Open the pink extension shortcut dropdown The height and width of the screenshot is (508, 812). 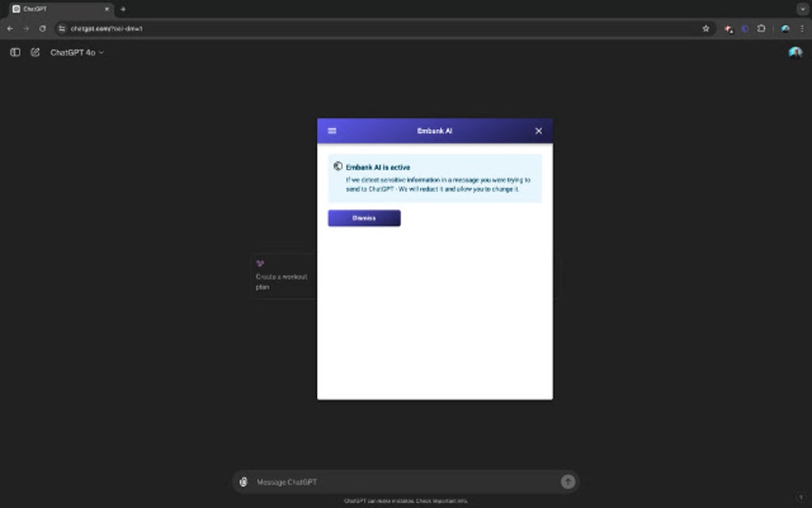point(729,28)
